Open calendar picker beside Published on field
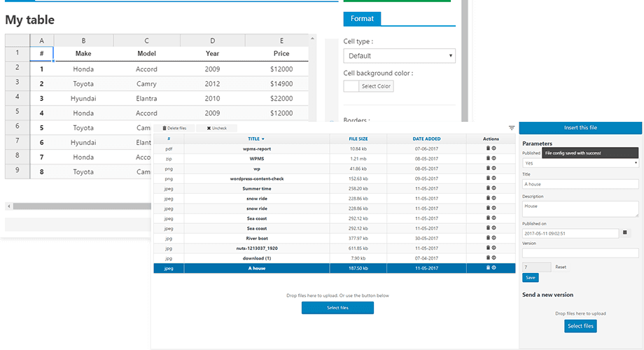 coord(624,232)
